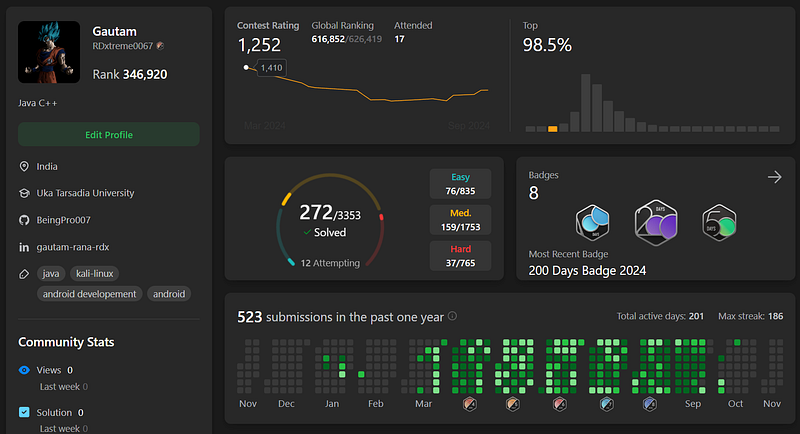Click the India location pin icon
Viewport: 800px width, 434px height.
coord(24,167)
